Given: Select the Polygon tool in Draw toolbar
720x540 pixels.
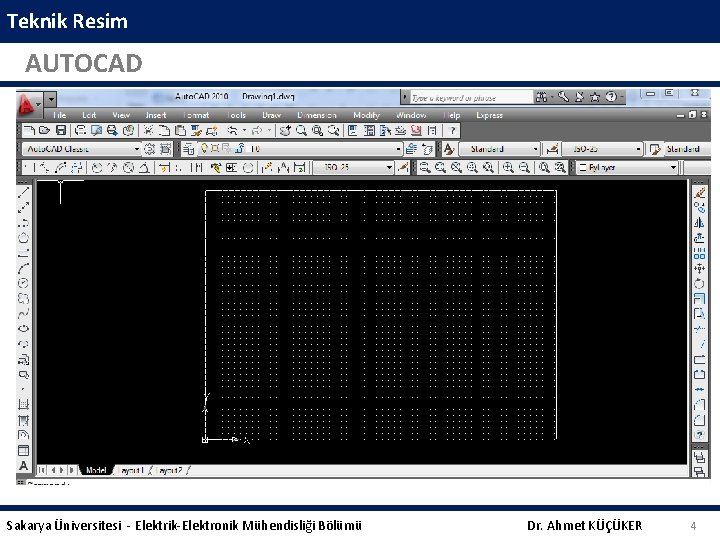Looking at the screenshot, I should (x=23, y=238).
